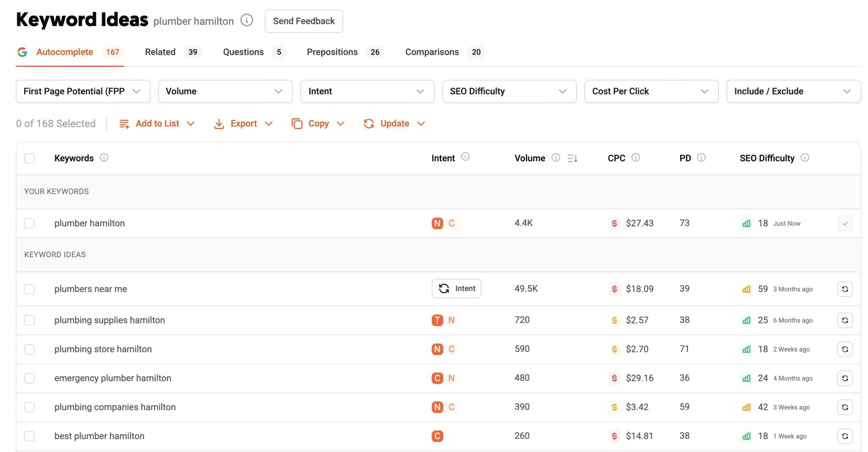Click the Add to List icon
868x452 pixels.
pos(124,123)
